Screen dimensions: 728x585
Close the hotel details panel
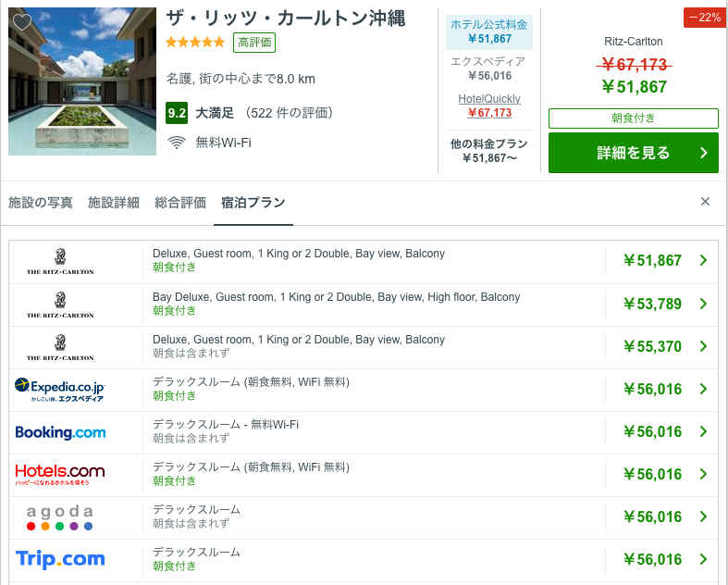point(705,201)
